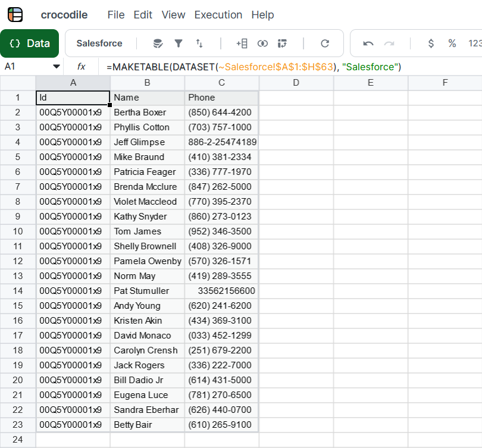
Task: Open the transform data icon
Action: tap(283, 43)
